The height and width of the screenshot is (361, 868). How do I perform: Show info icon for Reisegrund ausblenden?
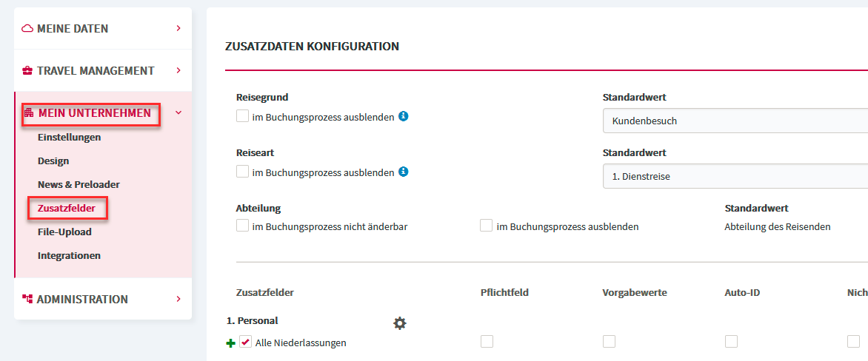404,116
